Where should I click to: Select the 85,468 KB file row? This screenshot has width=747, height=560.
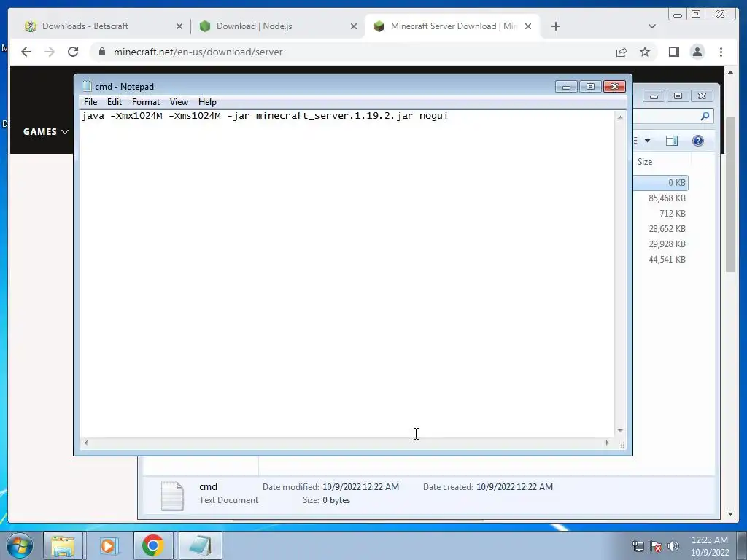click(660, 198)
